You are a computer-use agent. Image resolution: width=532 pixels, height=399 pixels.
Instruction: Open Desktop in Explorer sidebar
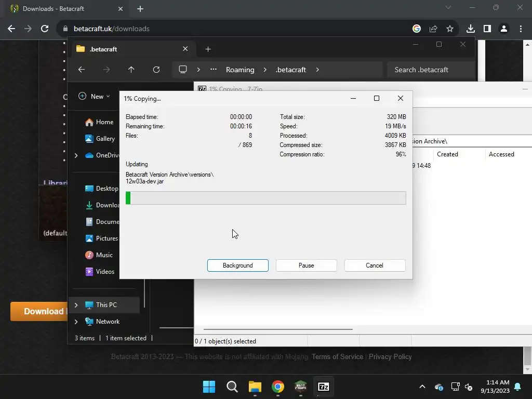[102, 189]
